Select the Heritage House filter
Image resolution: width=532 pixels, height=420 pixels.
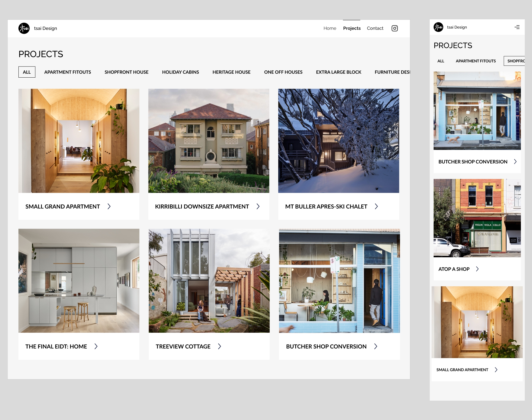click(231, 72)
